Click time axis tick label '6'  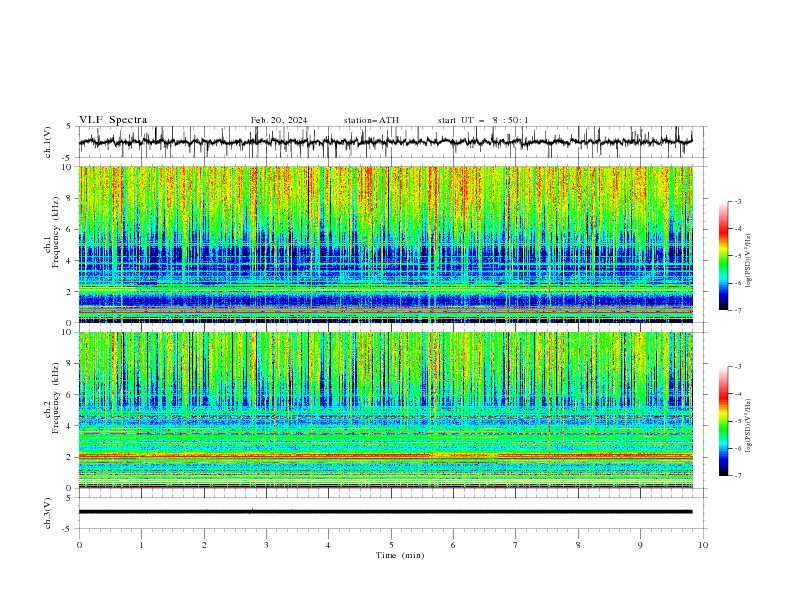click(453, 545)
